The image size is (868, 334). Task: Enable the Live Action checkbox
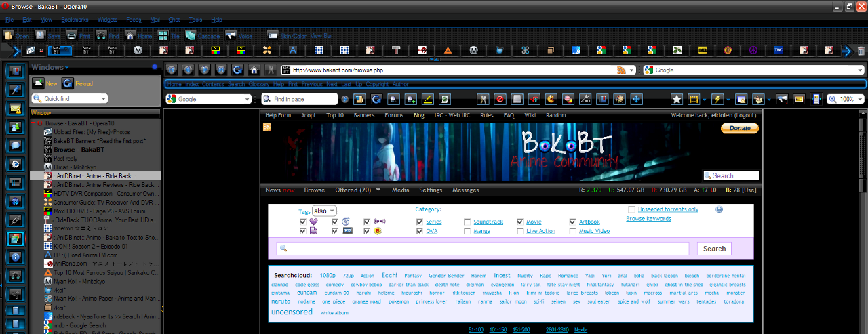pyautogui.click(x=520, y=231)
